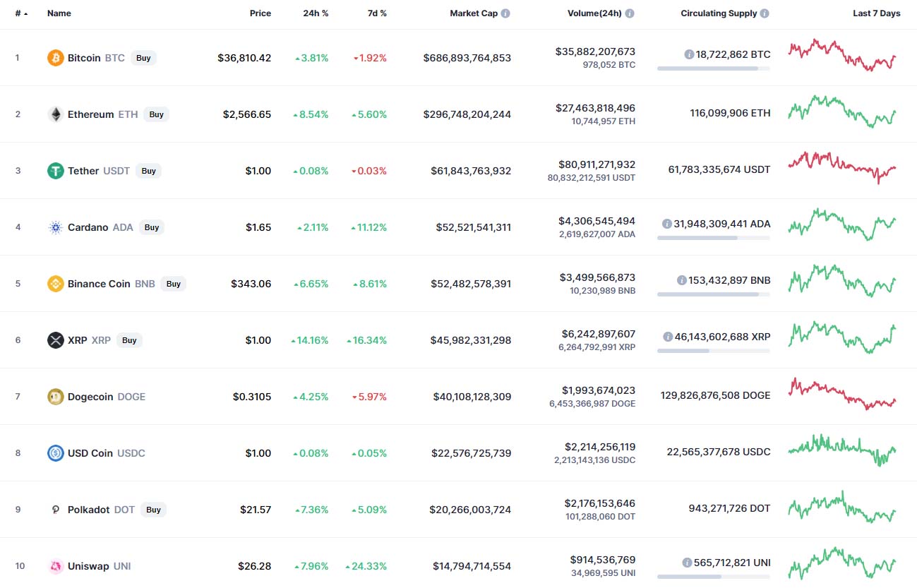This screenshot has height=588, width=917.
Task: Sort by rank using # column header
Action: click(x=21, y=13)
